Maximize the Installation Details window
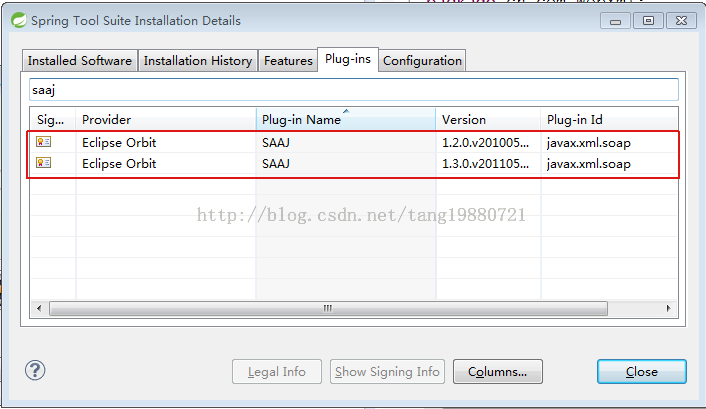Image resolution: width=706 pixels, height=409 pixels. click(648, 21)
